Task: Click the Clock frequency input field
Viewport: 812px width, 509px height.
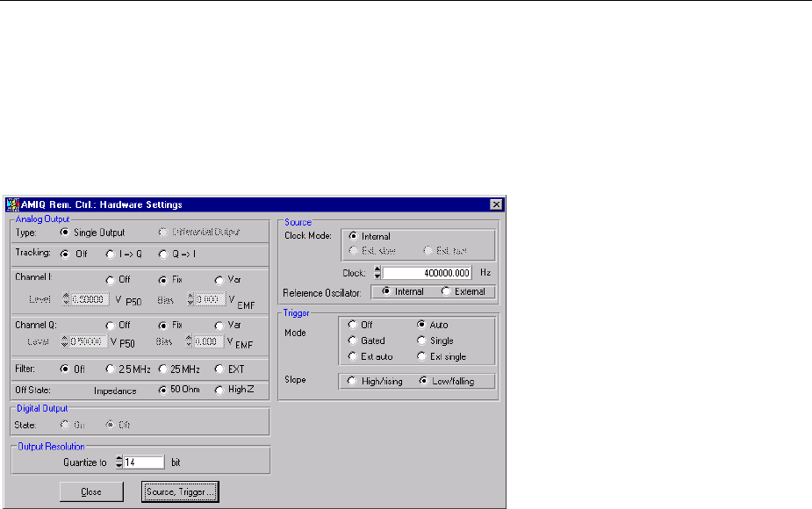Action: pyautogui.click(x=427, y=273)
